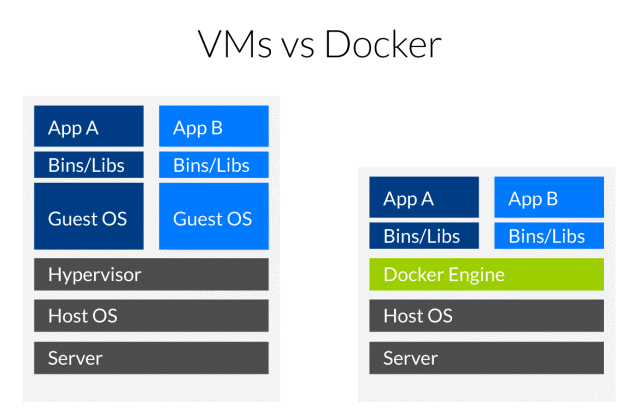This screenshot has height=419, width=640.
Task: Click the VMs vs Docker title
Action: pyautogui.click(x=319, y=44)
